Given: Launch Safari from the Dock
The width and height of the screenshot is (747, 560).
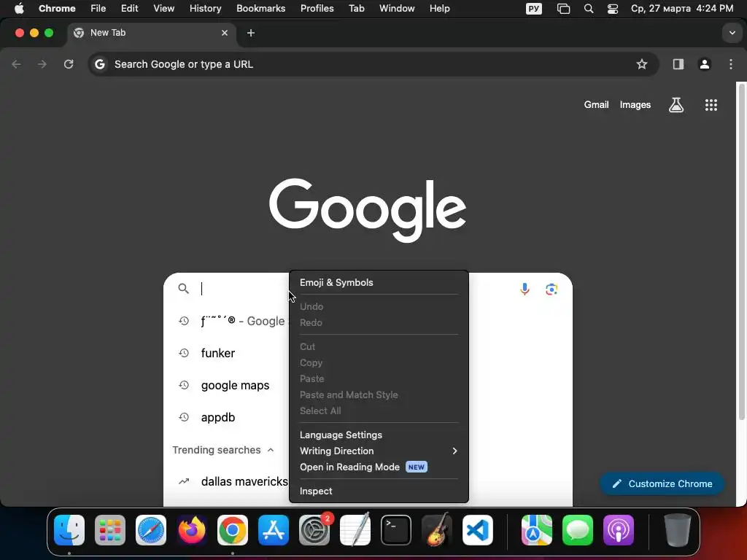Looking at the screenshot, I should pyautogui.click(x=151, y=530).
